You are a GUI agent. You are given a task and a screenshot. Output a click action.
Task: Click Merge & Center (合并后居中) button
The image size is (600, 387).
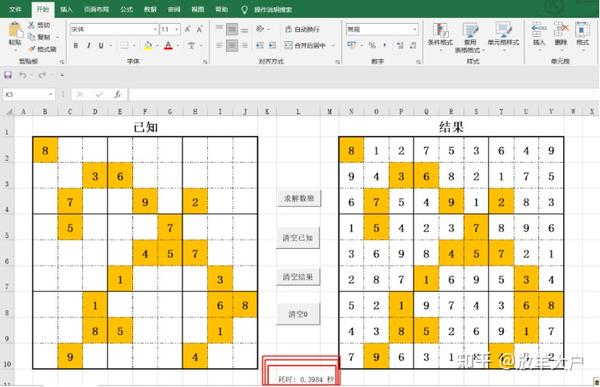[305, 46]
